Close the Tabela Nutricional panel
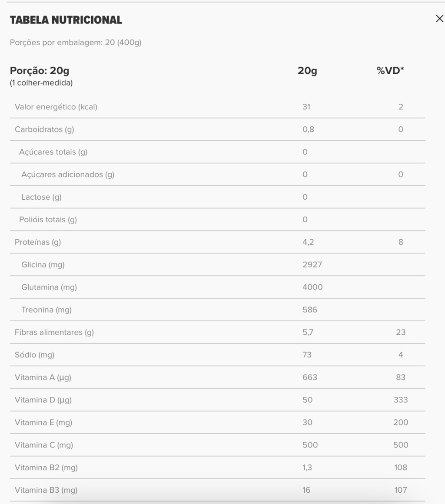The width and height of the screenshot is (445, 504). pos(439,19)
